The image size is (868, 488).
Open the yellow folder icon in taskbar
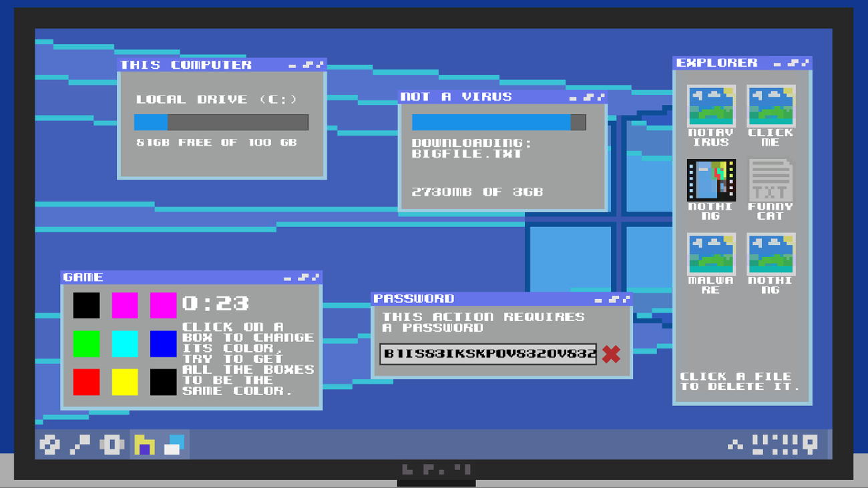point(144,445)
